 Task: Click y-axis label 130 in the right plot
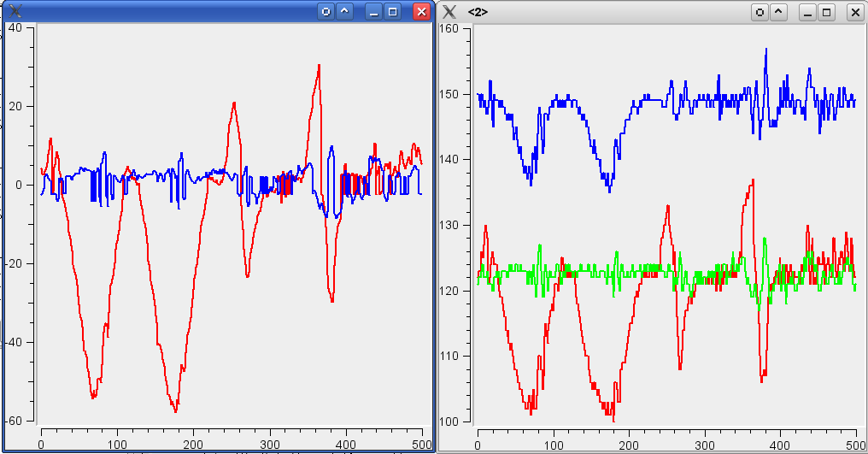click(x=449, y=225)
